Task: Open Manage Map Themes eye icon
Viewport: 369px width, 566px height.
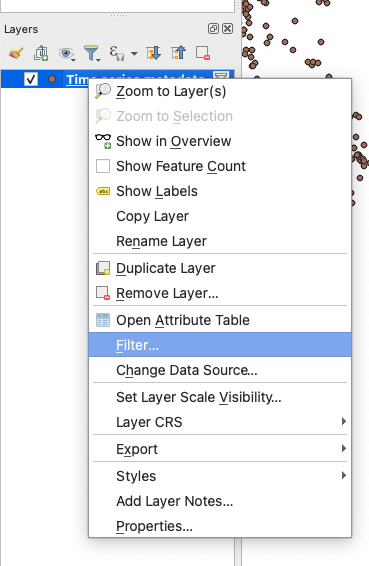Action: tap(66, 53)
